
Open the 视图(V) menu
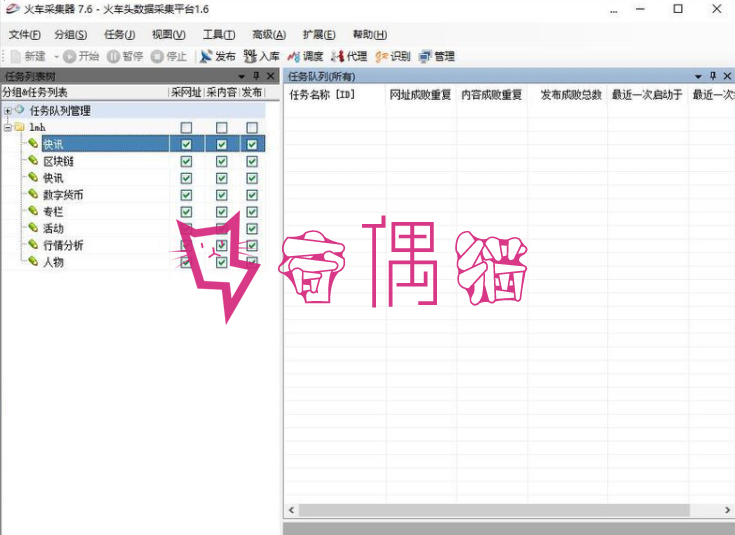[169, 34]
